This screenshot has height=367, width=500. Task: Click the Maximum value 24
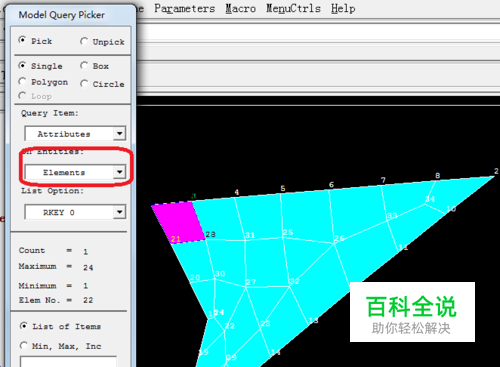click(x=88, y=267)
